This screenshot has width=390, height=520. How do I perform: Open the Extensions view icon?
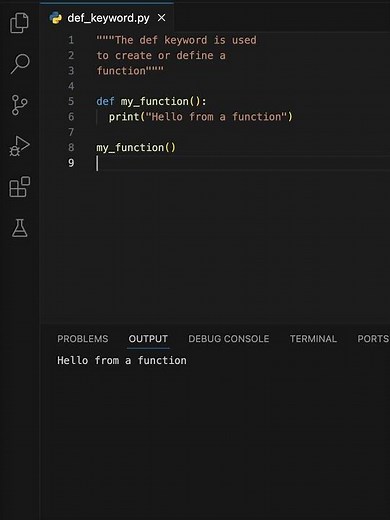click(19, 187)
